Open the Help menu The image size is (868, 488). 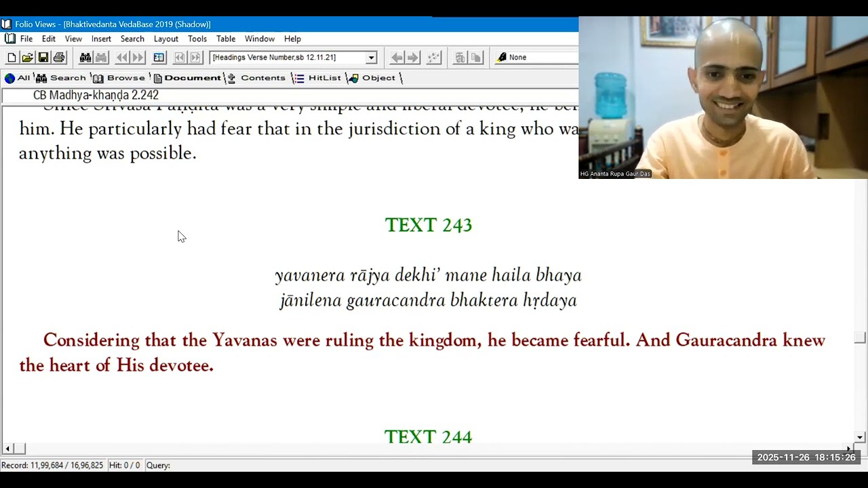pyautogui.click(x=292, y=39)
